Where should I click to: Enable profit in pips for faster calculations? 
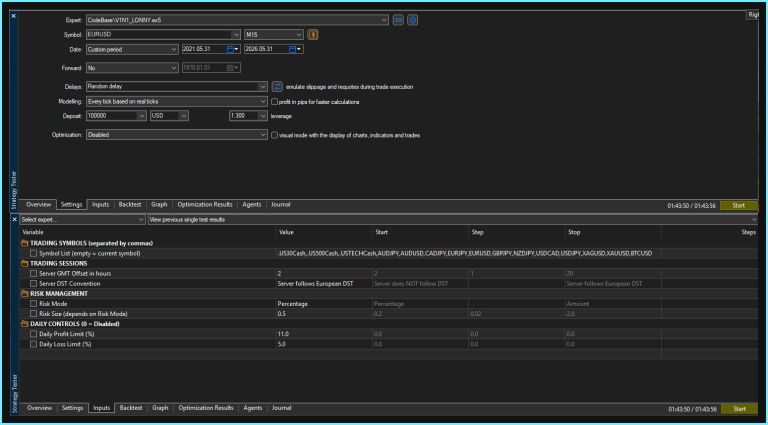275,102
